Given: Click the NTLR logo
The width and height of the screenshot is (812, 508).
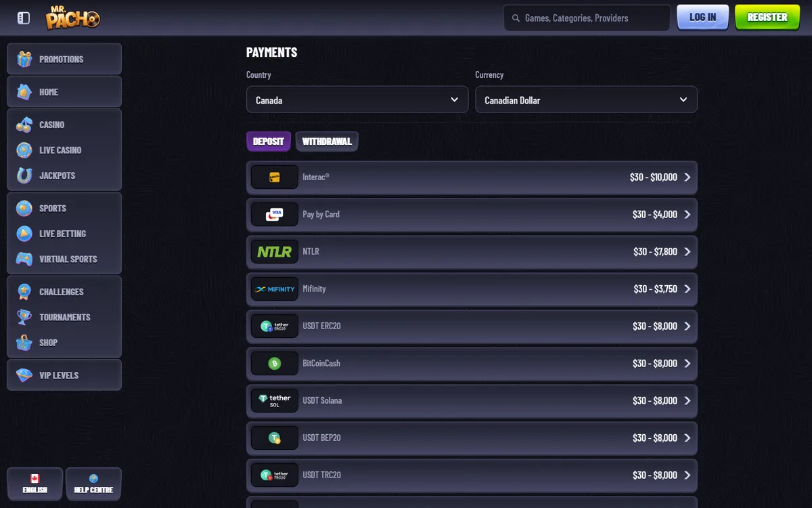Looking at the screenshot, I should pyautogui.click(x=275, y=251).
